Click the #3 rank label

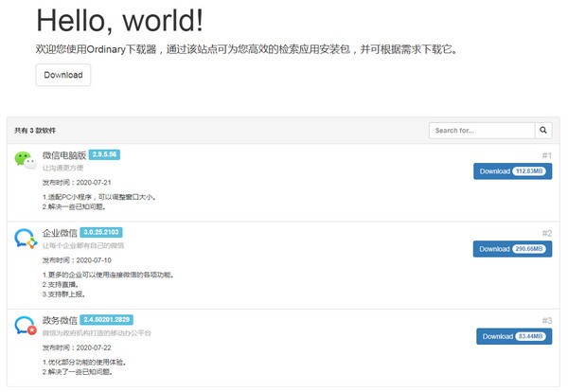(546, 321)
